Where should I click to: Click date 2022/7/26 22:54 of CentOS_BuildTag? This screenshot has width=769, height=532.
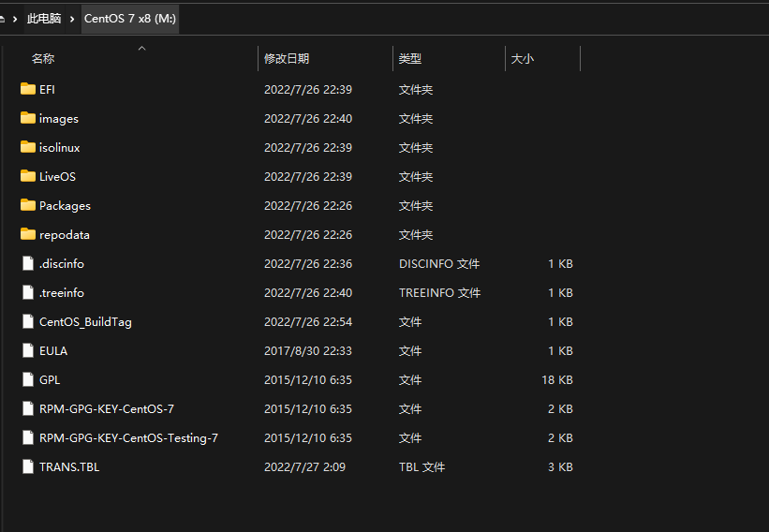[308, 321]
